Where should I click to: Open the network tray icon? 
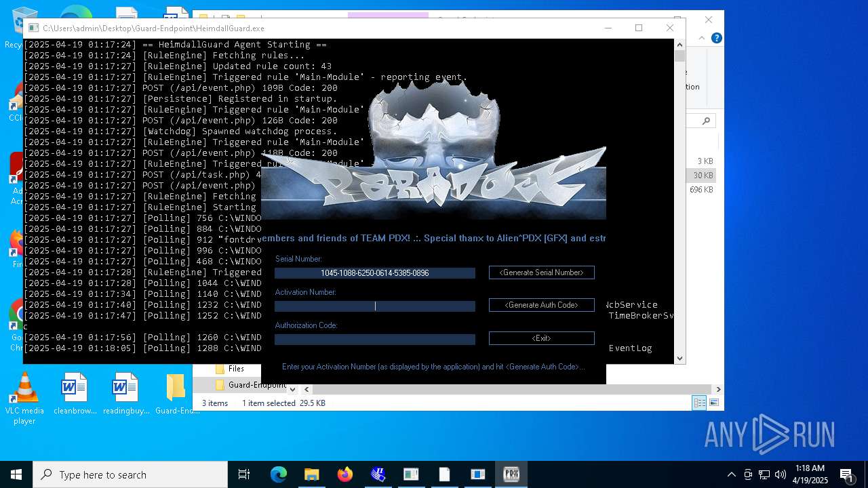(x=764, y=474)
